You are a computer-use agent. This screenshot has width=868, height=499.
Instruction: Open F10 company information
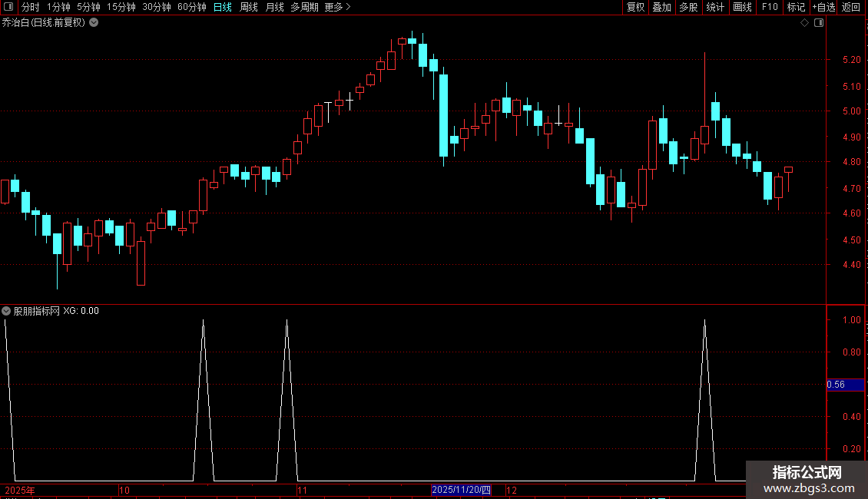pyautogui.click(x=770, y=7)
